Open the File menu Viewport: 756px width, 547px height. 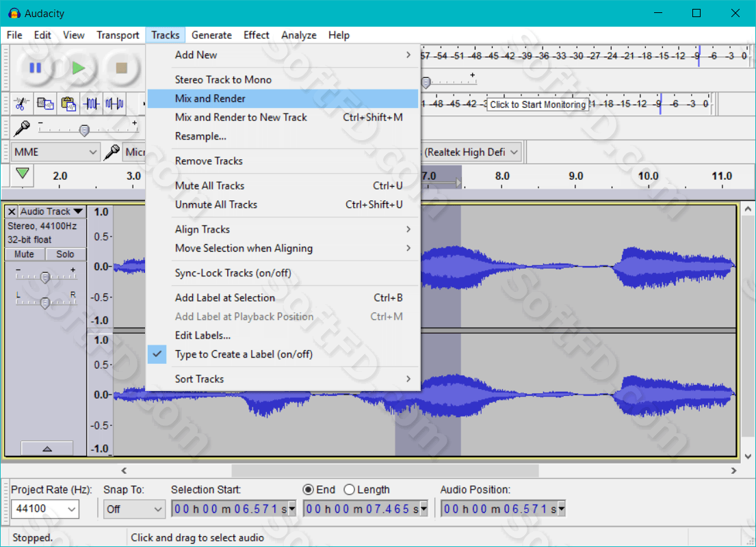point(14,35)
